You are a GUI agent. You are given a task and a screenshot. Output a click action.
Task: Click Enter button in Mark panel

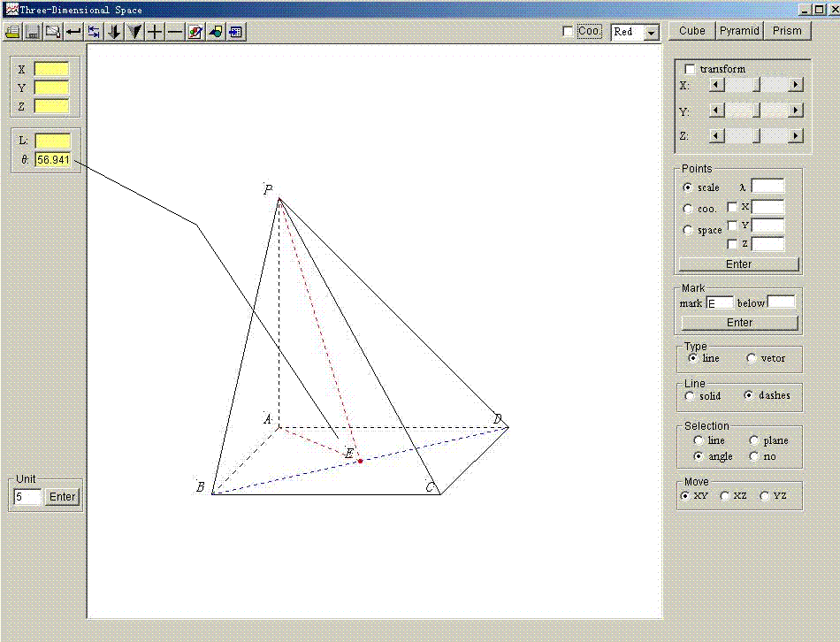coord(739,323)
